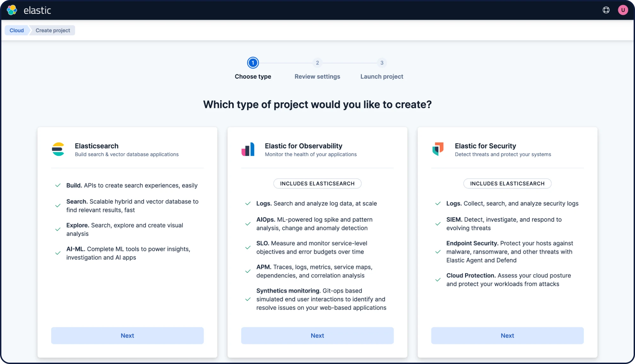The height and width of the screenshot is (364, 635).
Task: Click the Review settings step label
Action: [317, 76]
